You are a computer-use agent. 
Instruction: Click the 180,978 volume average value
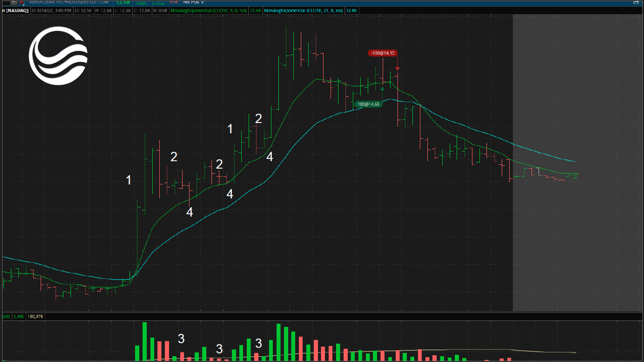(35, 317)
